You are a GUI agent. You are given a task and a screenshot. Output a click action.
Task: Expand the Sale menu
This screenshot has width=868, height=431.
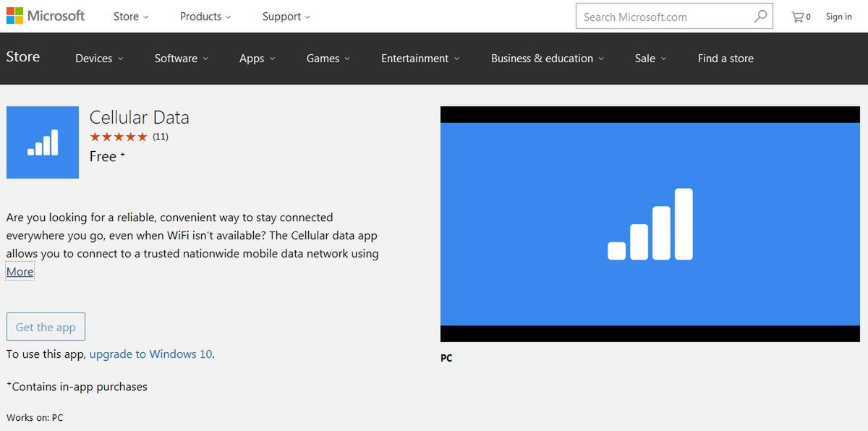point(651,59)
